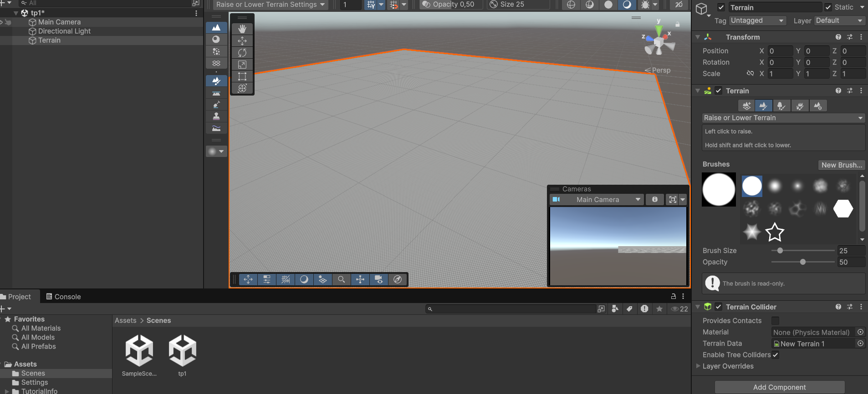Enable the Provides Contacts checkbox
This screenshot has height=394, width=868.
(x=775, y=321)
